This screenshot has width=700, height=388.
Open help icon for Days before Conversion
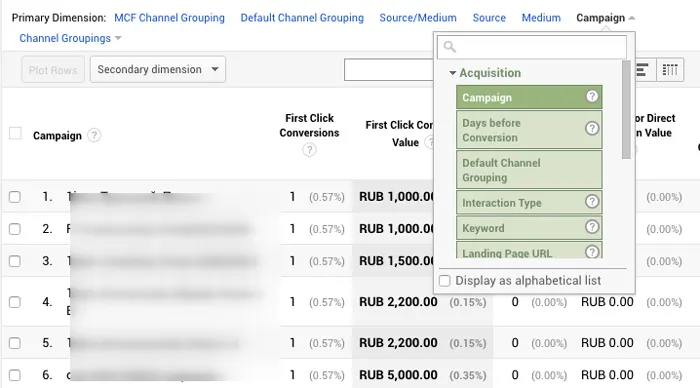coord(592,129)
